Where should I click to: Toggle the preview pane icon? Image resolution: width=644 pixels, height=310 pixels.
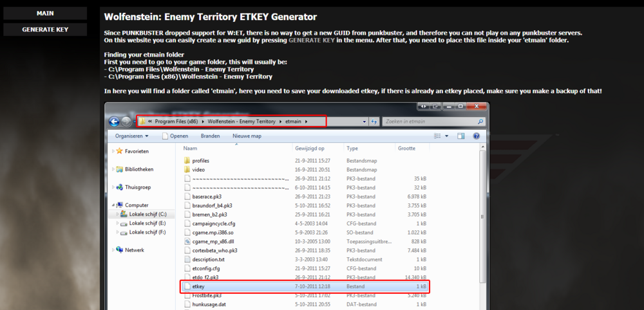point(461,136)
